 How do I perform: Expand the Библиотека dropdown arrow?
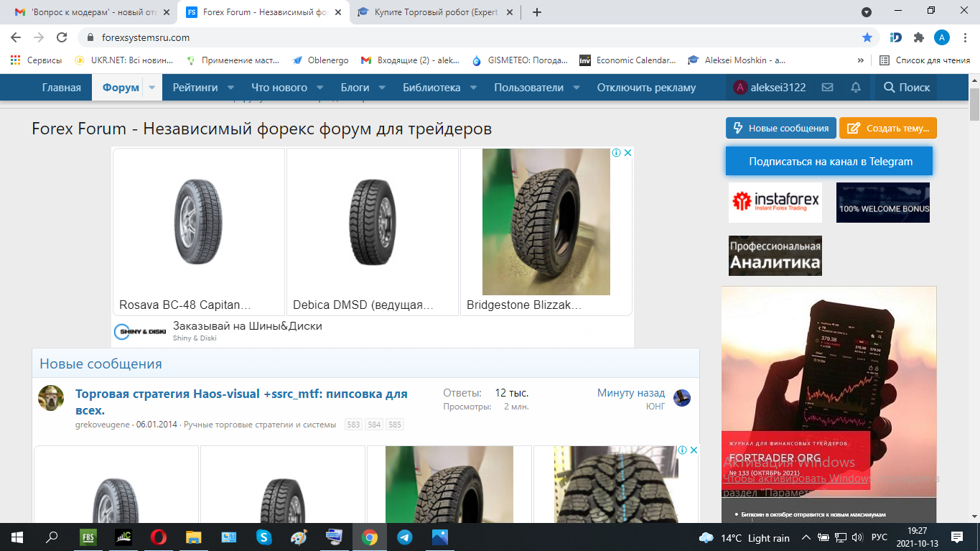[x=474, y=88]
